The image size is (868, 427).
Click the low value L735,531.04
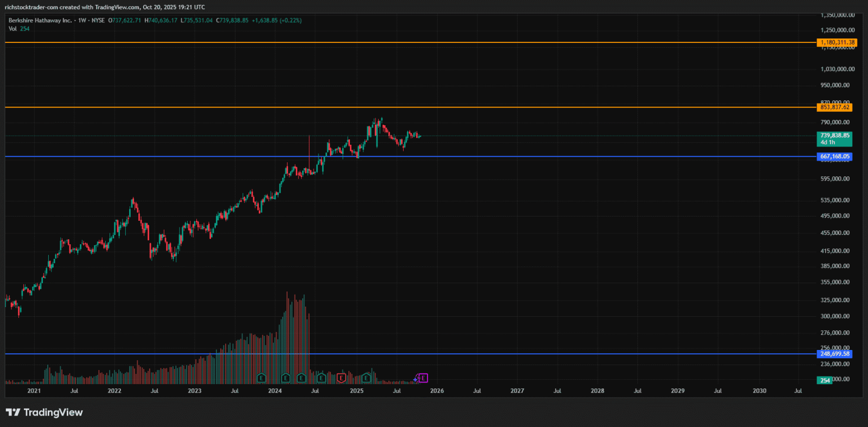(196, 21)
